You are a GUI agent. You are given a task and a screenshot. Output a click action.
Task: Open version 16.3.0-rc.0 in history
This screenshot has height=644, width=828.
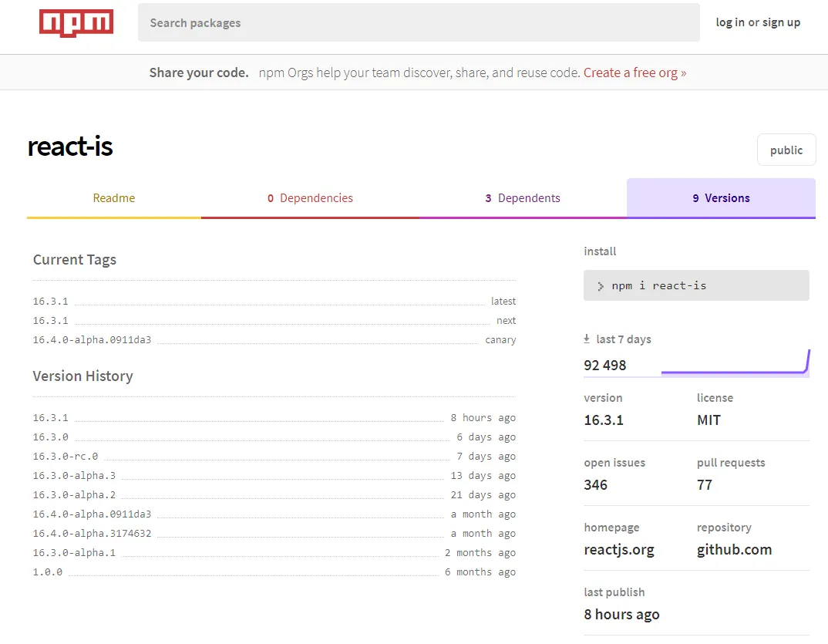66,457
